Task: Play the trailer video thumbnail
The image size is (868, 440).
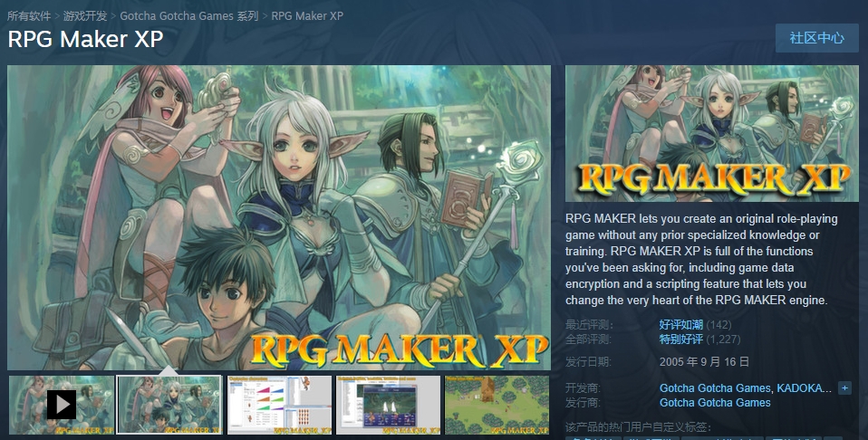Action: tap(62, 405)
